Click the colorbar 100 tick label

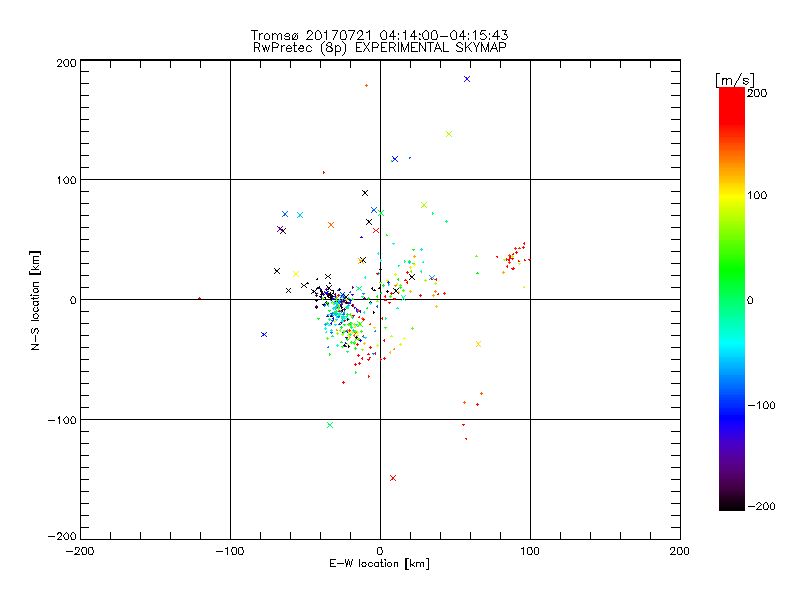757,195
